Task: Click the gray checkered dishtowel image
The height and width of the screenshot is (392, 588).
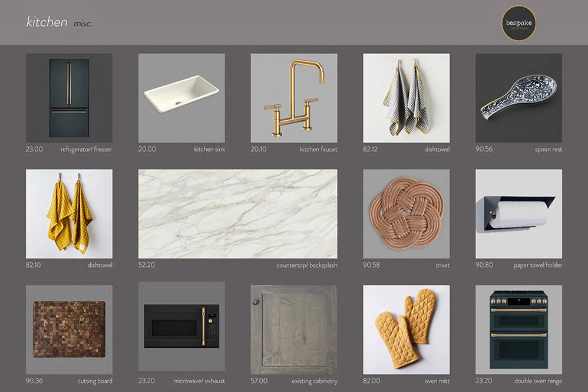Action: coord(406,98)
